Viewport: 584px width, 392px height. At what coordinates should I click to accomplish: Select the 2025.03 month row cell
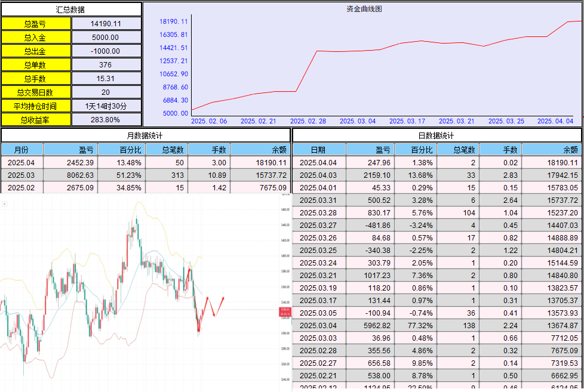point(22,175)
